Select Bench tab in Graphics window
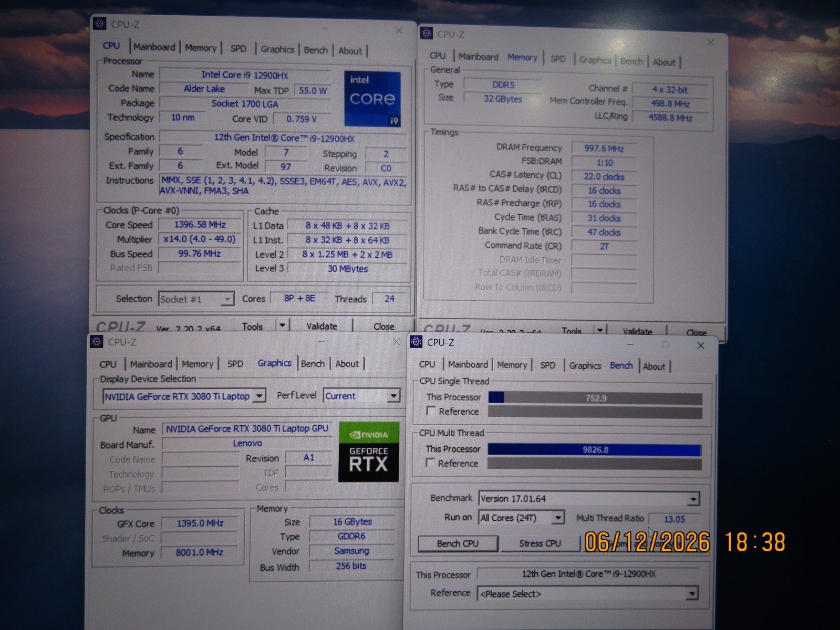Screen dimensions: 840x630 tap(313, 363)
